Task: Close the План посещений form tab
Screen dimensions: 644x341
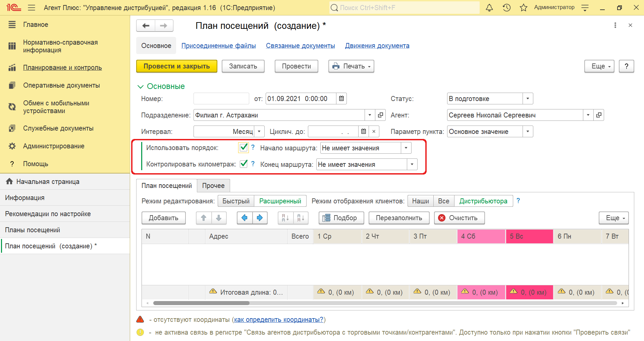Action: [x=630, y=25]
